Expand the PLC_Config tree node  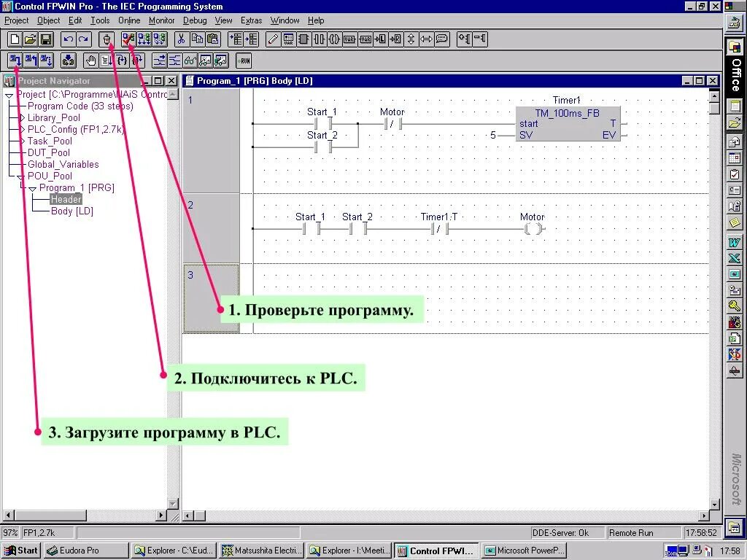22,129
